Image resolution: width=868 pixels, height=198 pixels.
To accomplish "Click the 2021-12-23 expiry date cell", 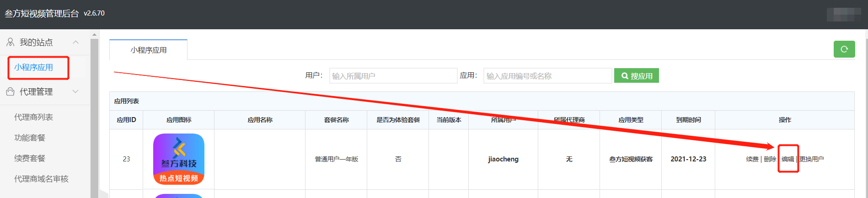I will (x=688, y=159).
